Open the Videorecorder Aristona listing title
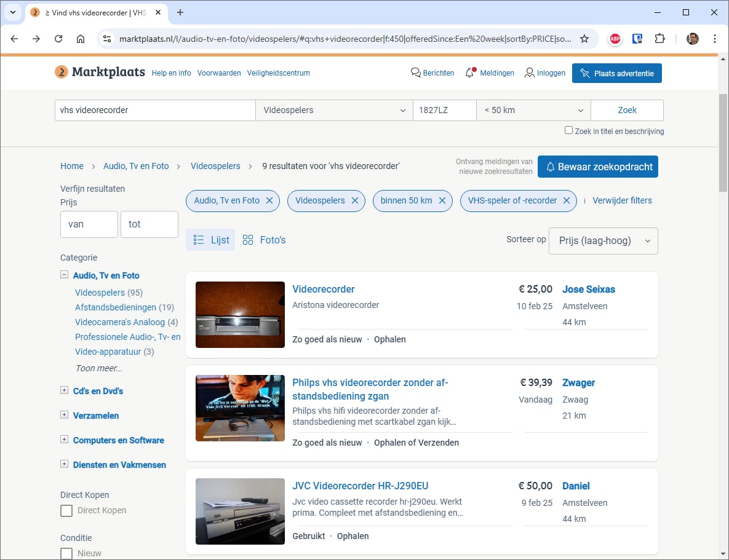 [x=323, y=289]
